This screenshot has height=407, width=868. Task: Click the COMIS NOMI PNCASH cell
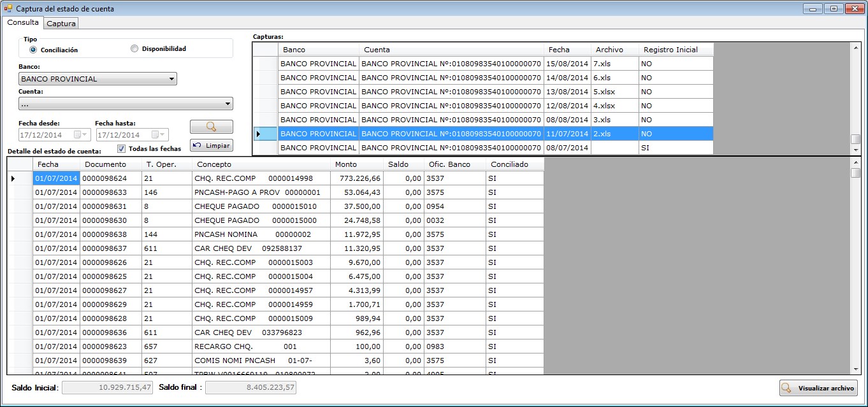[261, 361]
